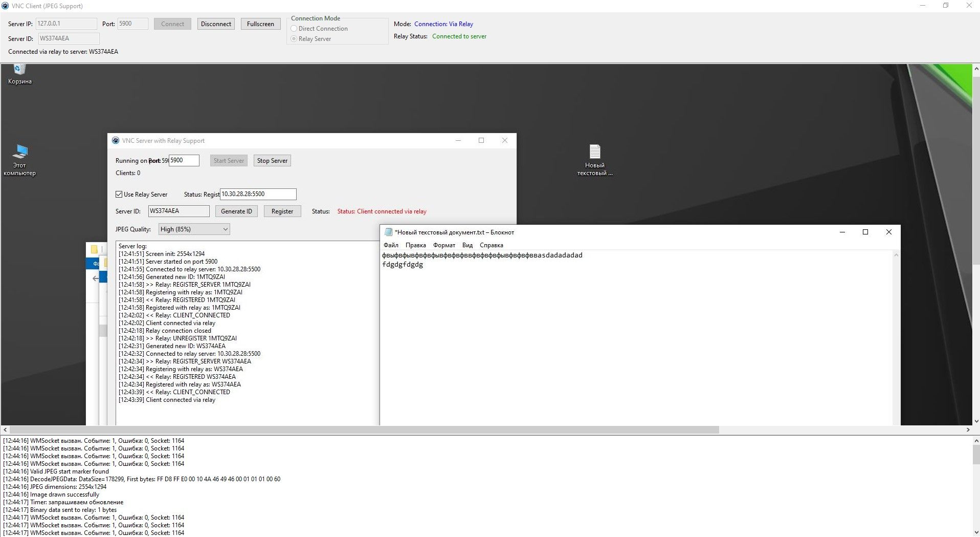The image size is (980, 537).
Task: Click the Fullscreen button
Action: point(260,24)
